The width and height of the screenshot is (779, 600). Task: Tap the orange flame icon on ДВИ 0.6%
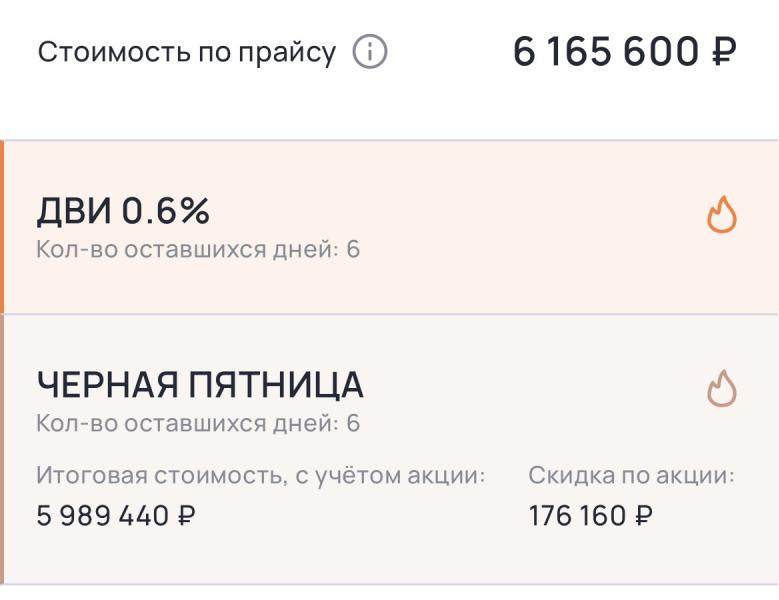click(x=722, y=215)
